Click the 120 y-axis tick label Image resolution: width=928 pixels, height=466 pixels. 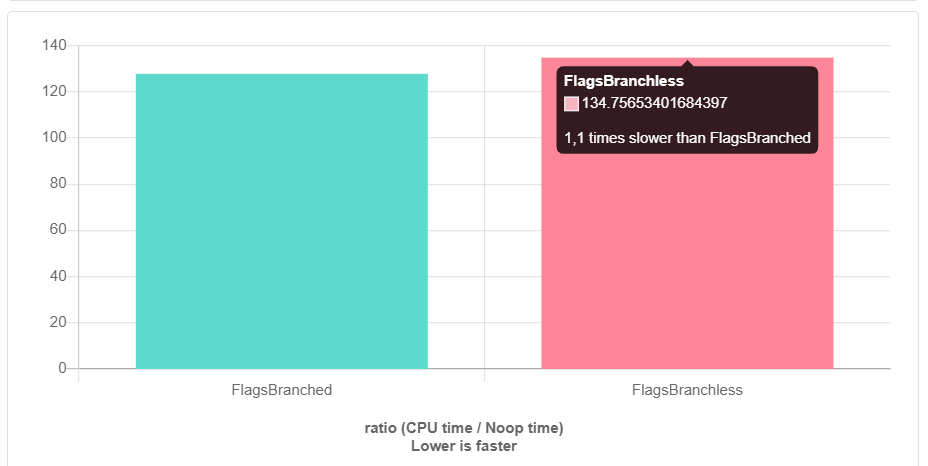click(54, 92)
